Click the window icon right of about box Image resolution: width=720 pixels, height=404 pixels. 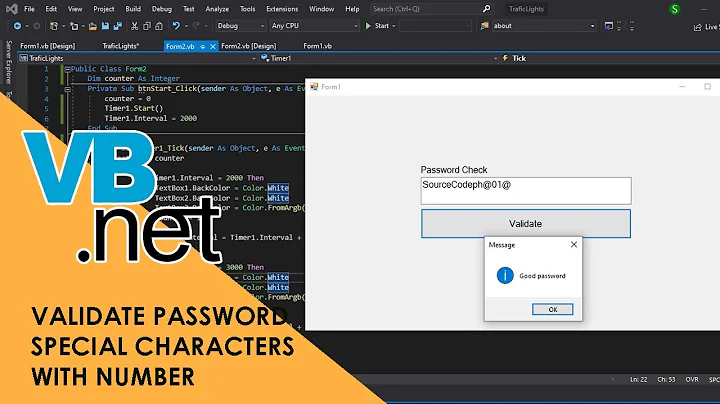coord(608,26)
